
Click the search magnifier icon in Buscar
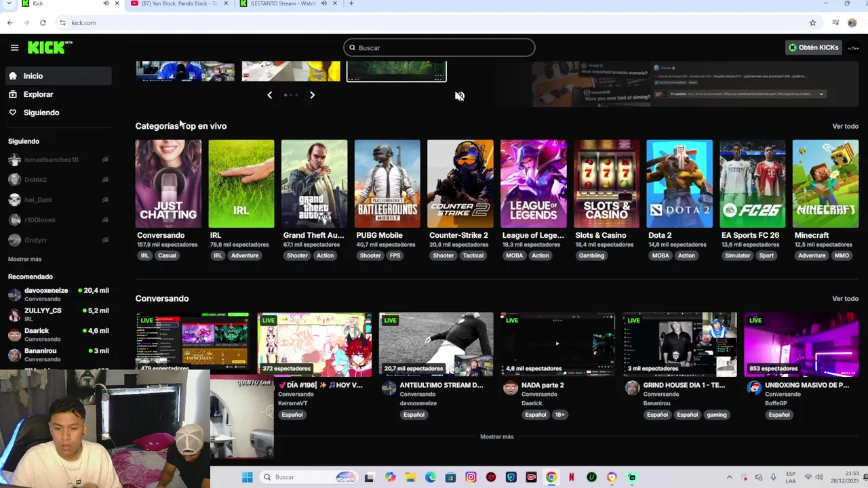click(352, 48)
